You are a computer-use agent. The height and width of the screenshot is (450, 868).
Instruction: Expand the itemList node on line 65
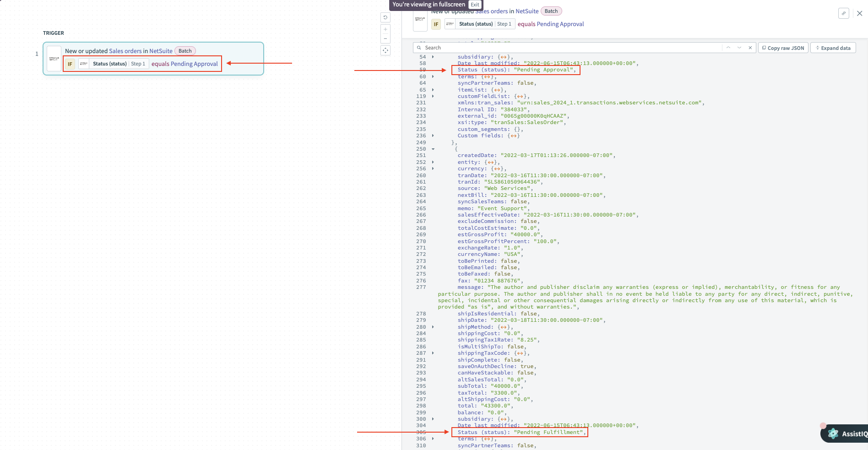(433, 90)
